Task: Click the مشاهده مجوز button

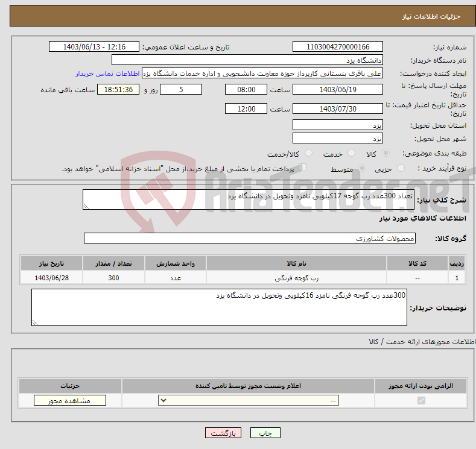Action: (x=70, y=401)
